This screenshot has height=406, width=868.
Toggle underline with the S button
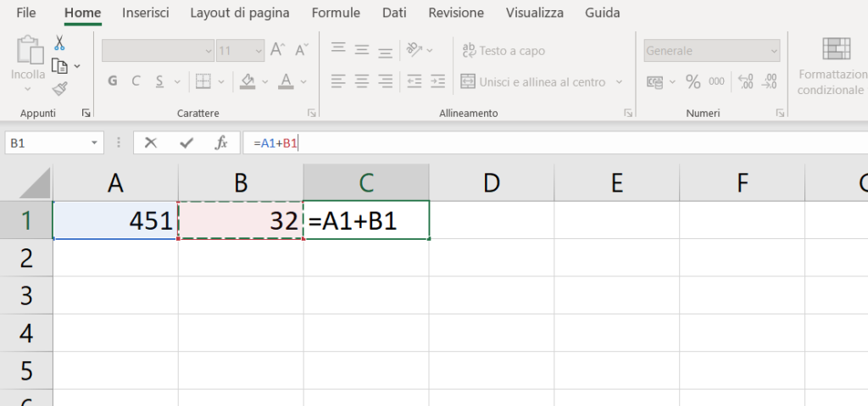(159, 82)
